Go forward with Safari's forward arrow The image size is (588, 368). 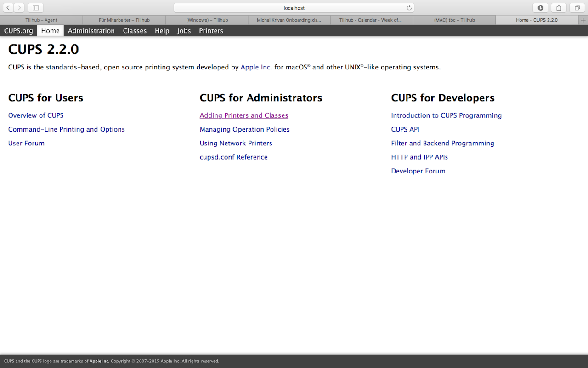pos(19,8)
